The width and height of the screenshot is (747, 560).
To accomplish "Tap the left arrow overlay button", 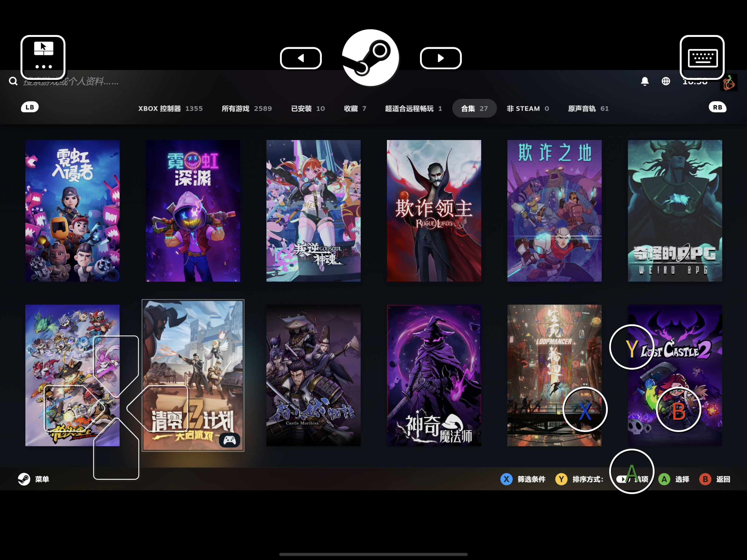I will pyautogui.click(x=300, y=58).
